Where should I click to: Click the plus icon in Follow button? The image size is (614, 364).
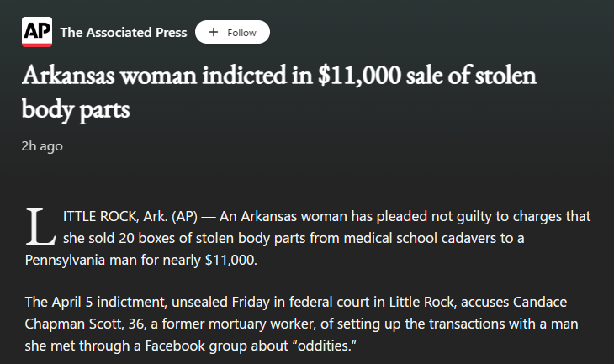coord(214,32)
